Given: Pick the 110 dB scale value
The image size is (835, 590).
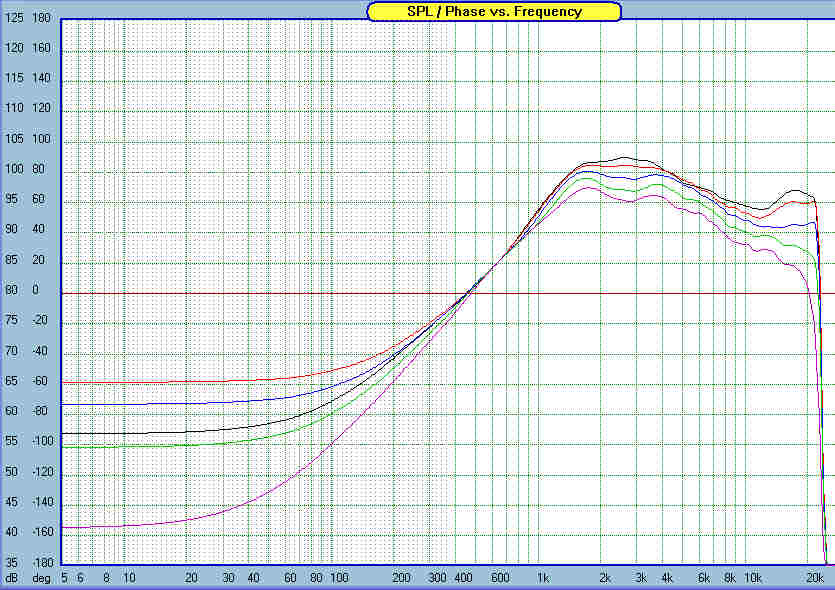Looking at the screenshot, I should (x=14, y=108).
